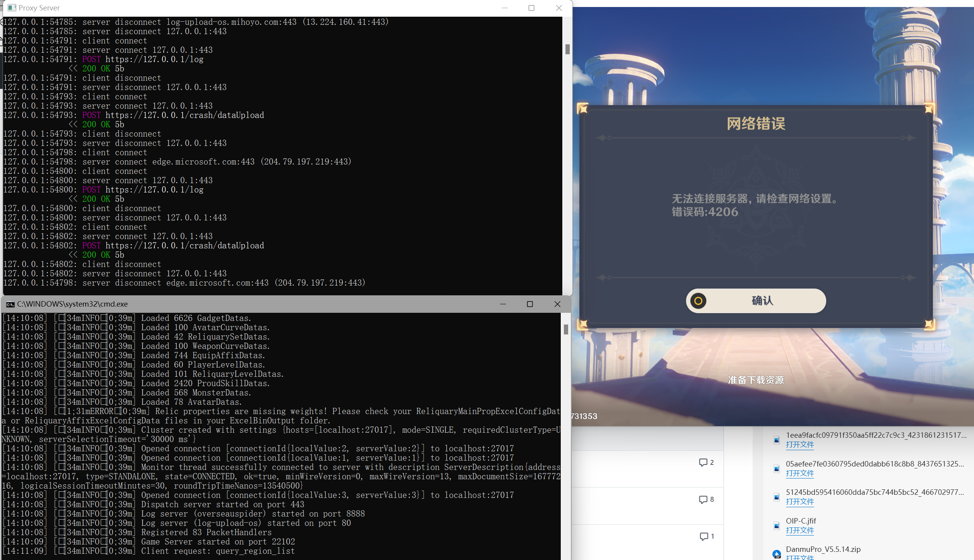Viewport: 974px width, 560px height.
Task: Click the 无法连接服务器 error message
Action: click(x=755, y=199)
